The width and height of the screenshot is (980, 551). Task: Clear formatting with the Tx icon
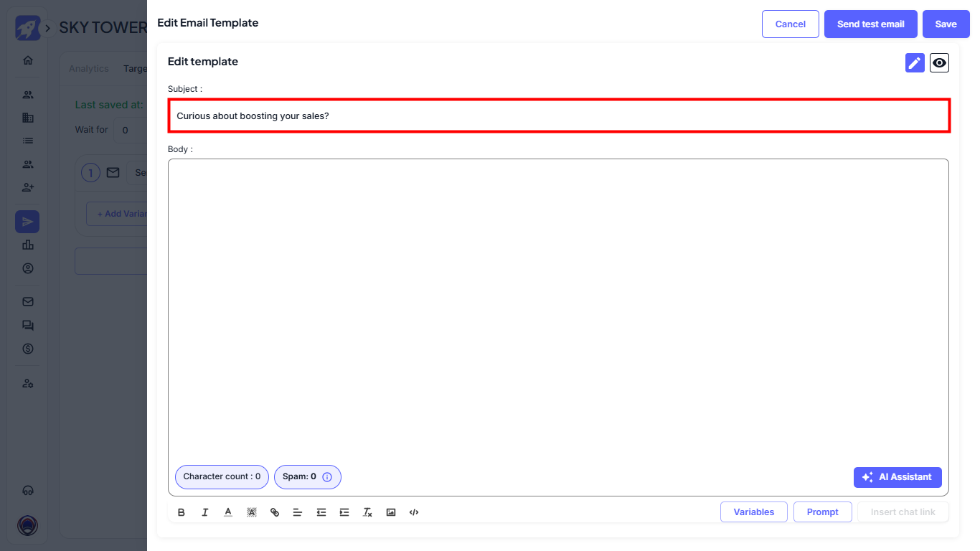pos(367,512)
